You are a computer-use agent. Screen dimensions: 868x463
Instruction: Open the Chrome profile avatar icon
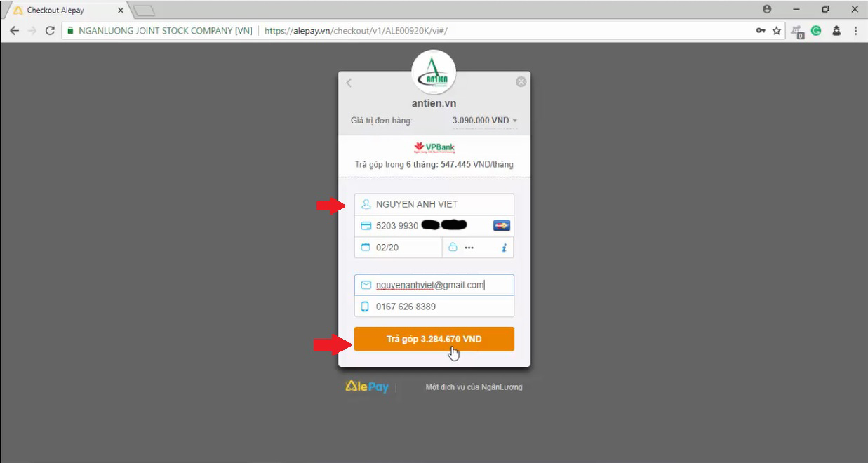click(767, 9)
